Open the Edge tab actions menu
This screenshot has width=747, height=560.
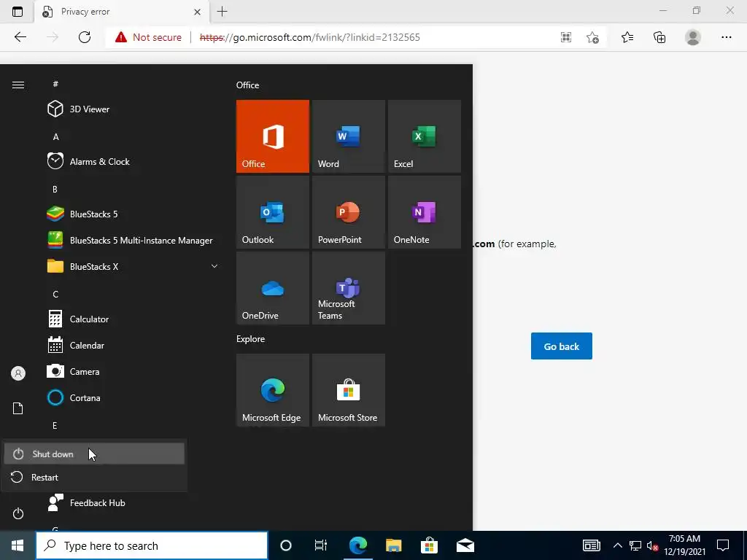[x=18, y=12]
